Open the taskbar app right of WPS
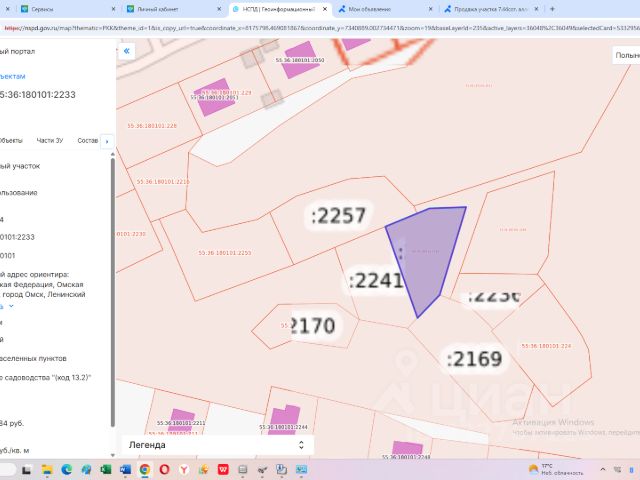The image size is (640, 480). point(242,469)
